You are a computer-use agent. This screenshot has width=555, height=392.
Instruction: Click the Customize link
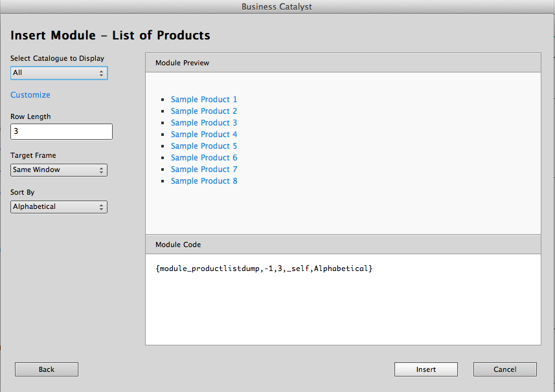[x=30, y=94]
